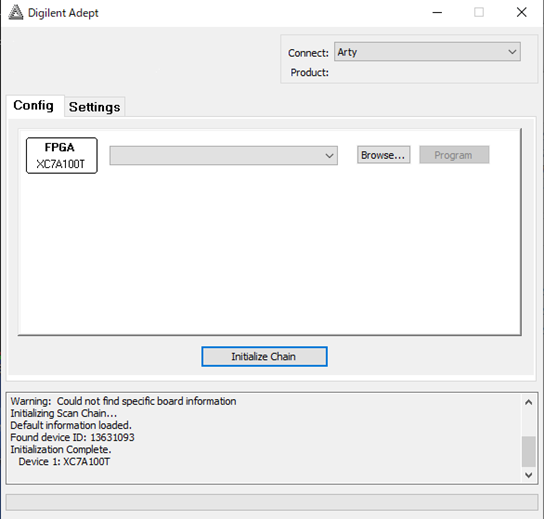Click the Browse... button
Screen dimensions: 544x519
pos(383,155)
